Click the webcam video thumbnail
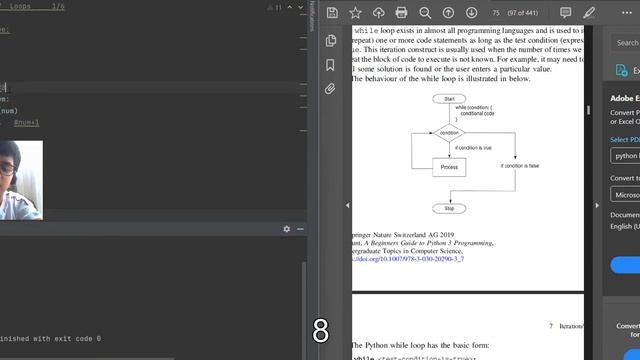640x360 pixels. pos(21,180)
